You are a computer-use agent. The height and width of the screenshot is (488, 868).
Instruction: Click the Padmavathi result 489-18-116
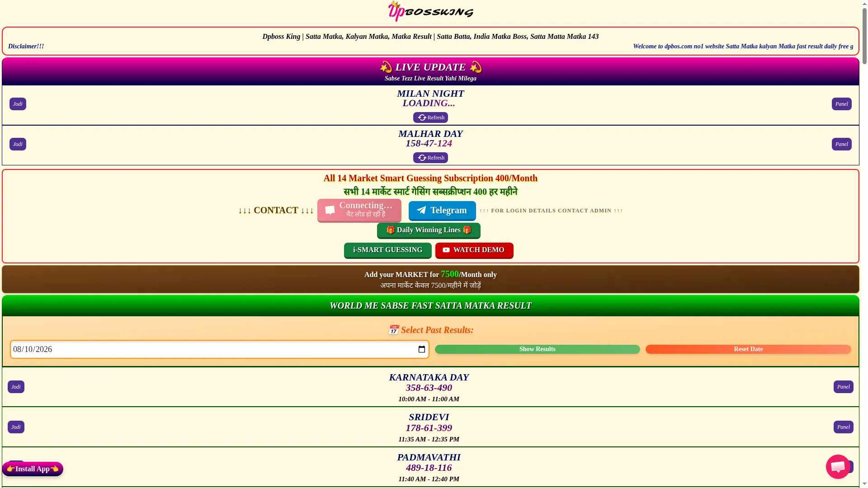(429, 468)
